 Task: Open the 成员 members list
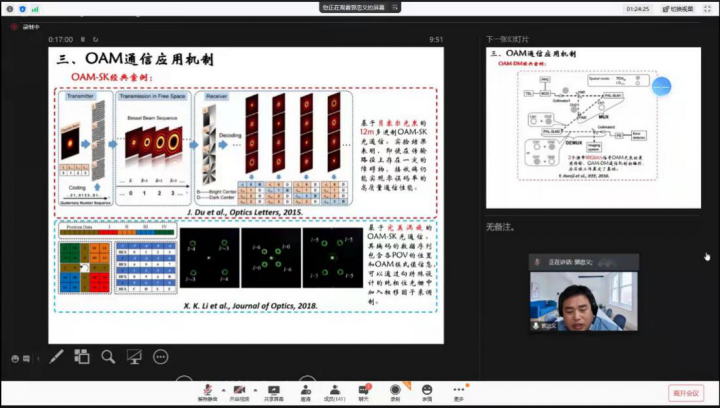tap(333, 390)
